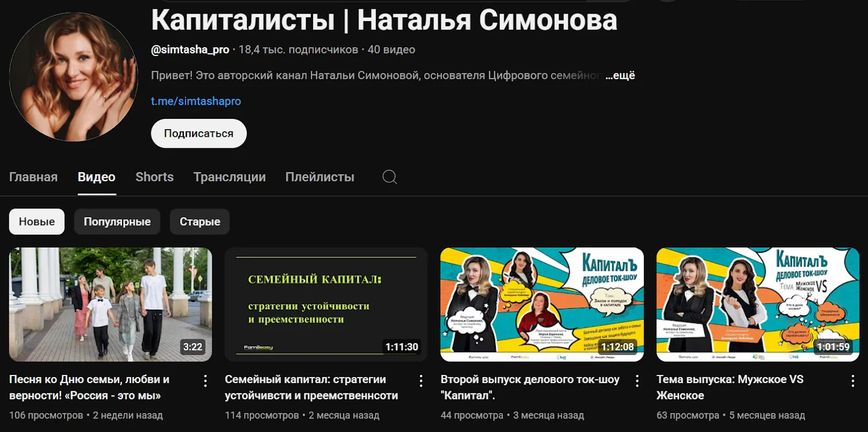Open title «Песня ко Дню семьи, любви и верности»
868x432 pixels.
coord(90,387)
